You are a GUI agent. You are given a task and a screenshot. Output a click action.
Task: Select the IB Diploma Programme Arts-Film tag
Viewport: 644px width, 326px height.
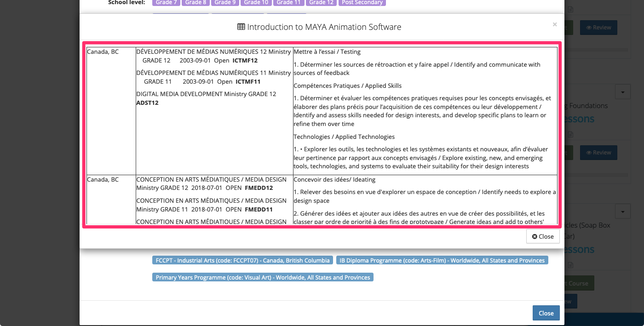tap(442, 260)
